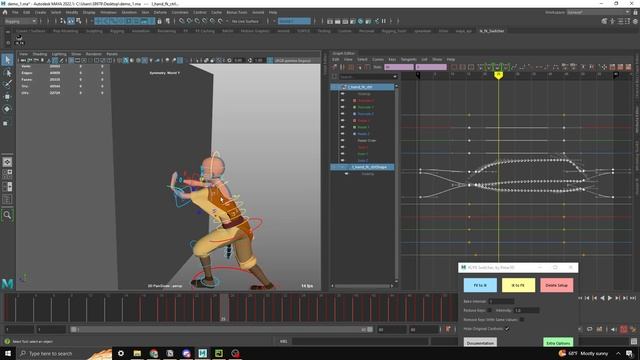This screenshot has height=360, width=640.
Task: Open the Shading menu in viewport panel
Action: [40, 54]
